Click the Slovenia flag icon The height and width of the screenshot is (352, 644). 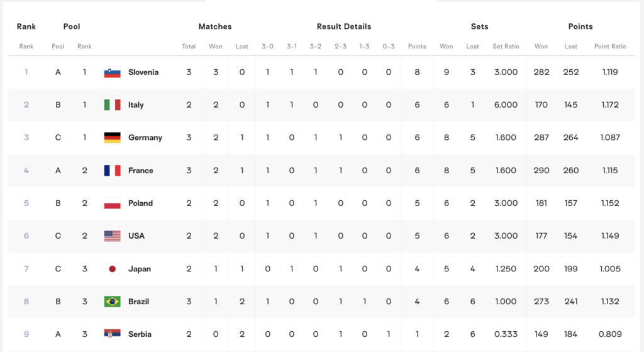(x=112, y=72)
